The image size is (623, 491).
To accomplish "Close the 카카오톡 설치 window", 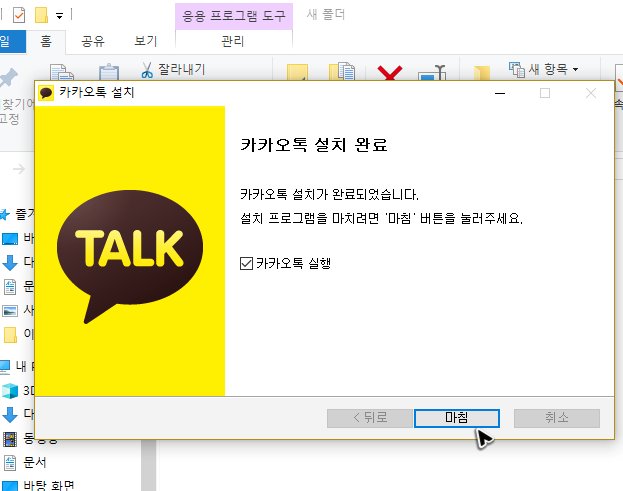I will [x=591, y=93].
